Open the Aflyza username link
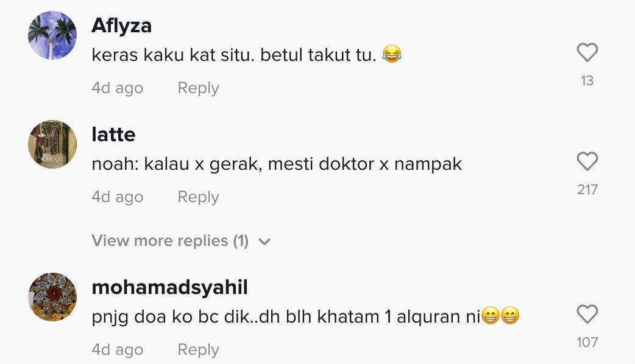Image resolution: width=635 pixels, height=364 pixels. (121, 26)
